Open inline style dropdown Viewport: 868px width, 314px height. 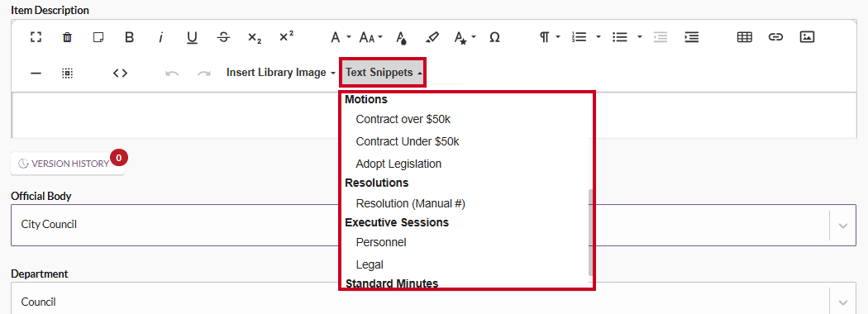pyautogui.click(x=465, y=37)
